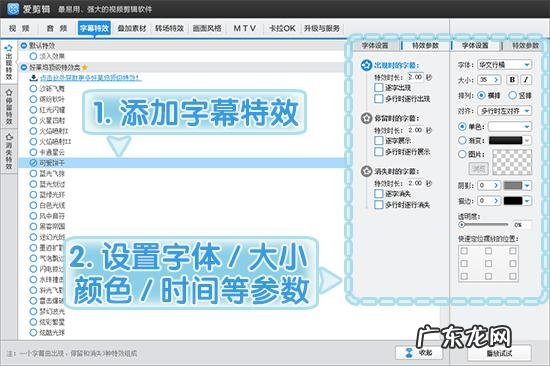Select the 单色 fill radio button
Screen dimensions: 550x366
click(x=462, y=126)
